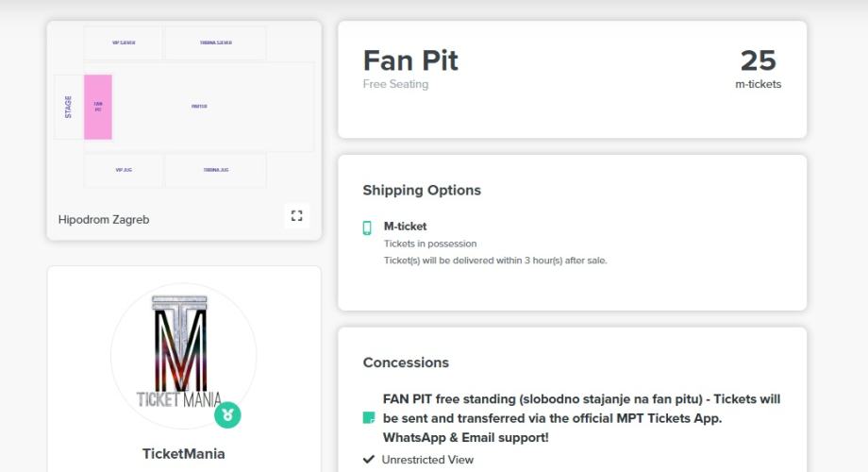Click the 25 m-tickets quantity
The height and width of the screenshot is (472, 868).
[x=758, y=68]
